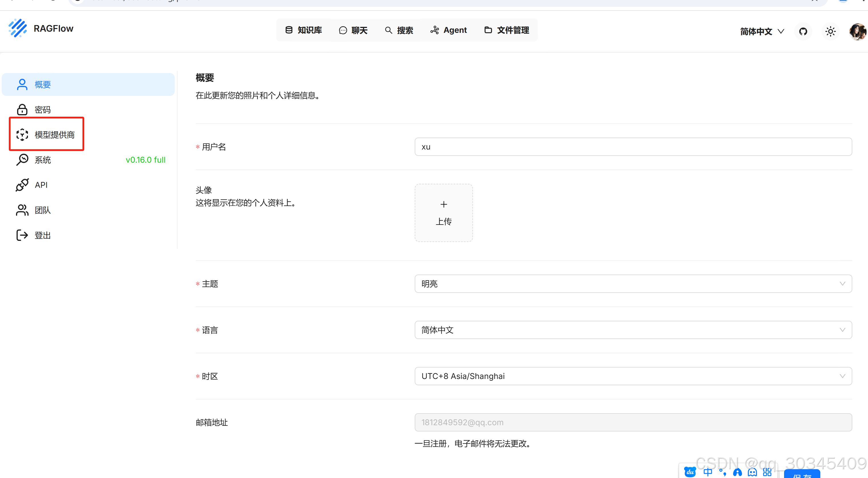Open 模型提供商 model providers section
The width and height of the screenshot is (868, 478).
pyautogui.click(x=54, y=135)
